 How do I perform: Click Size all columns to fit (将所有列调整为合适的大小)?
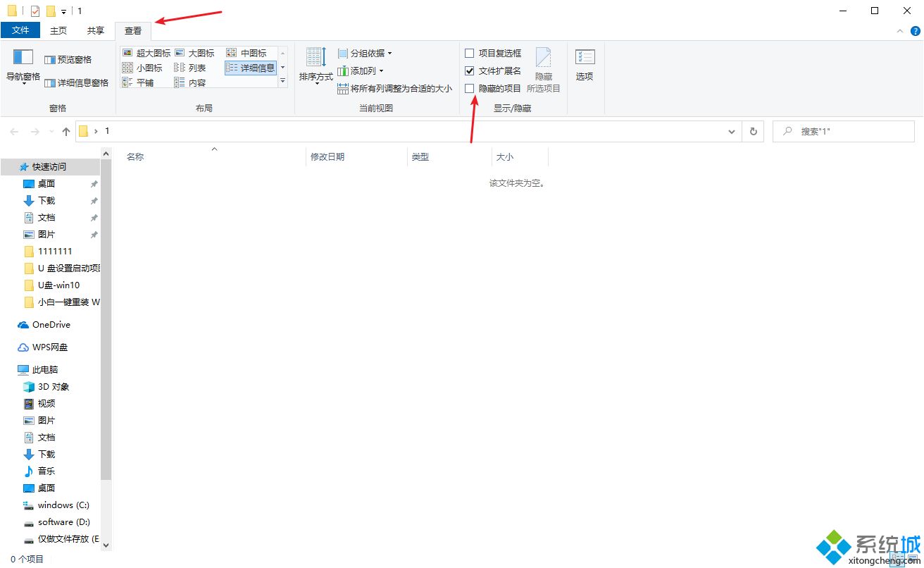(x=394, y=89)
